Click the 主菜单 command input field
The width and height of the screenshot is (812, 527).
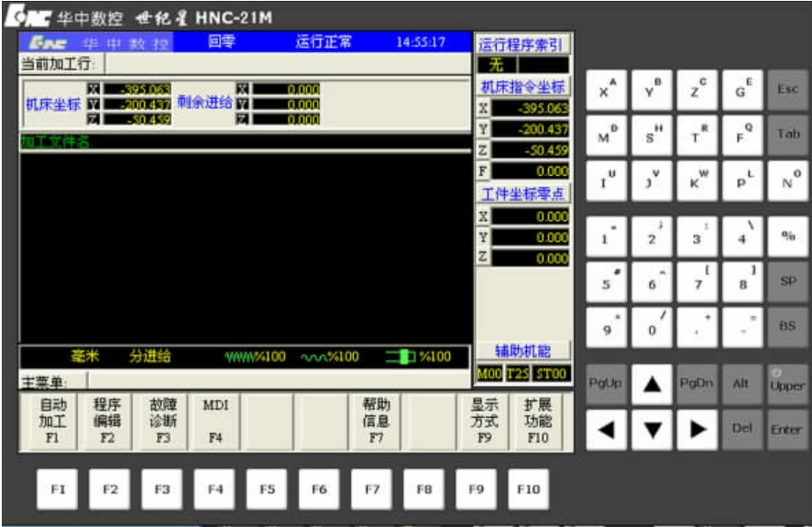(x=279, y=381)
